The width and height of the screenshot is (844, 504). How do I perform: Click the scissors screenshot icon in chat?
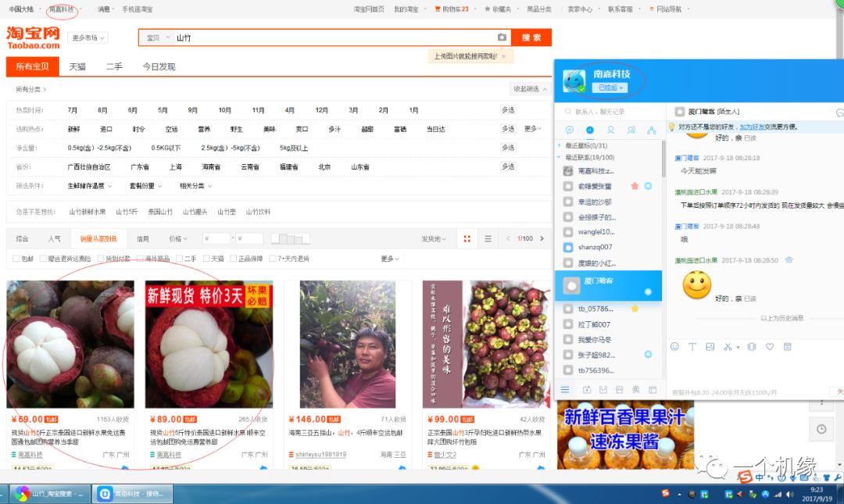tap(728, 347)
